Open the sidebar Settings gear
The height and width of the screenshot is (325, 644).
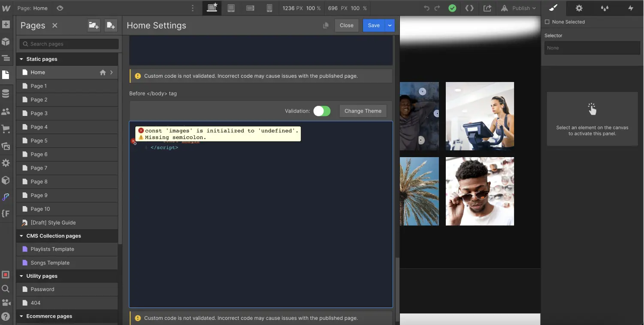click(6, 163)
